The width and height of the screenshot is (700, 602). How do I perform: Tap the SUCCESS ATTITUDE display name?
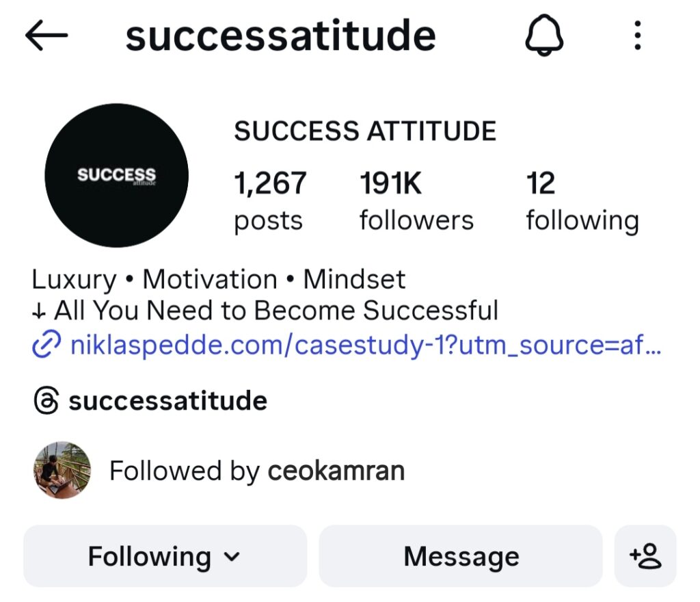pos(365,131)
